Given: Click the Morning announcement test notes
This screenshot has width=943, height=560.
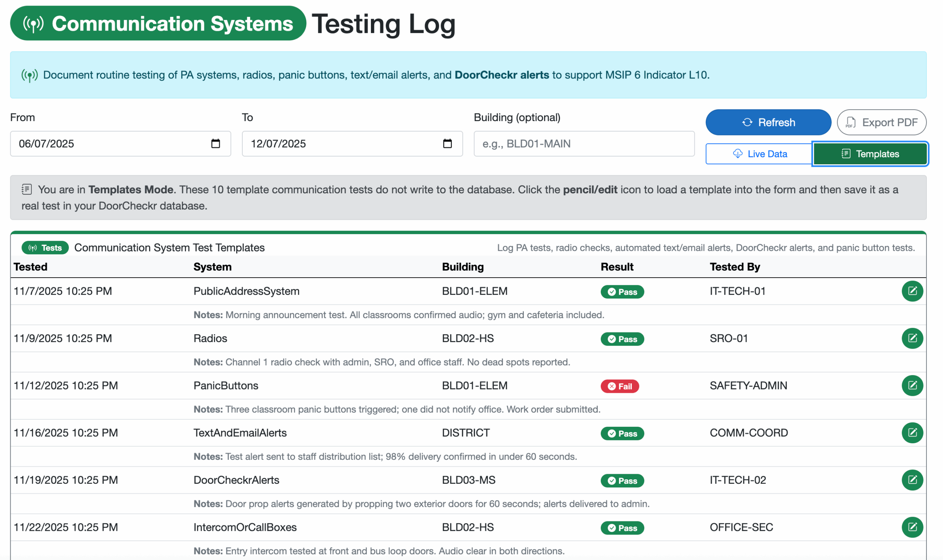Looking at the screenshot, I should coord(399,315).
